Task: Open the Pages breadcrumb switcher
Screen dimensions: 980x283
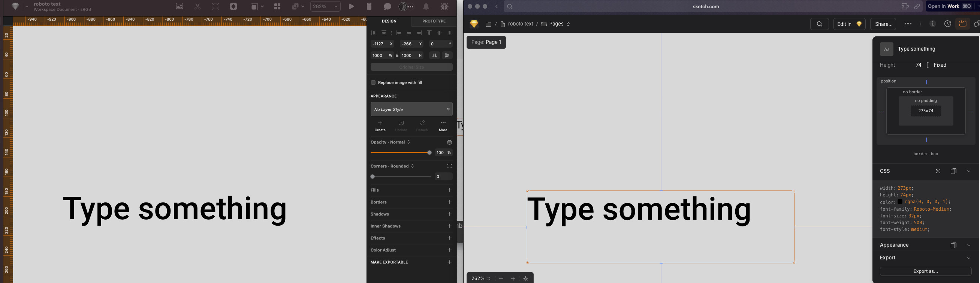Action: [x=556, y=24]
